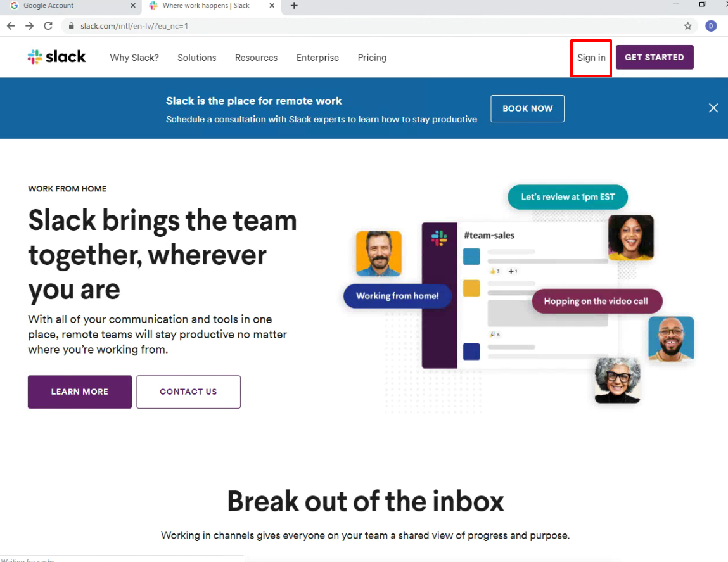The width and height of the screenshot is (728, 562).
Task: Close the Google Account tab
Action: [132, 6]
